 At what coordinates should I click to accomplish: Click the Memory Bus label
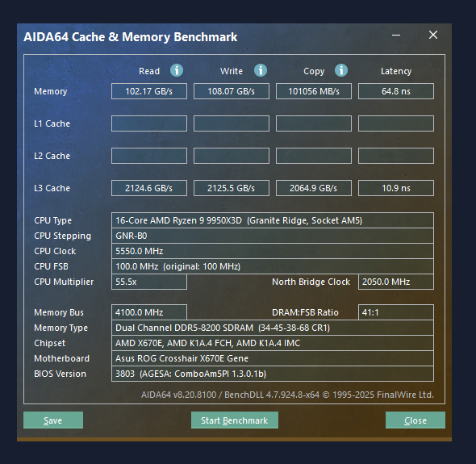59,312
